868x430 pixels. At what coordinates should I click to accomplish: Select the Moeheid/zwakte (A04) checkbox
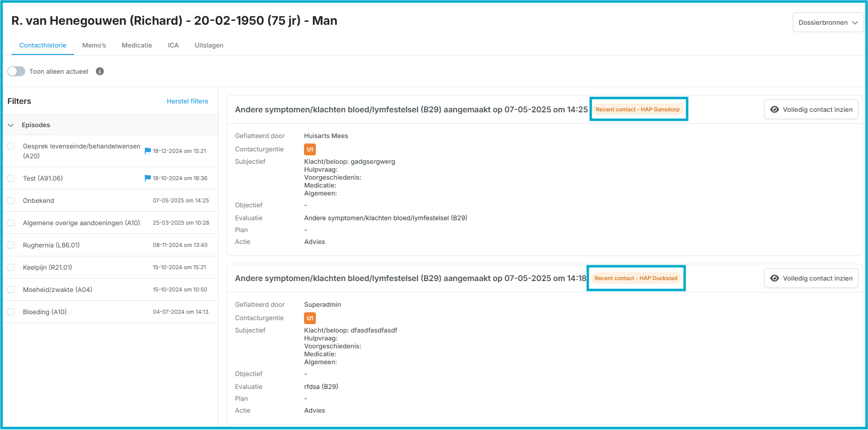click(x=11, y=289)
